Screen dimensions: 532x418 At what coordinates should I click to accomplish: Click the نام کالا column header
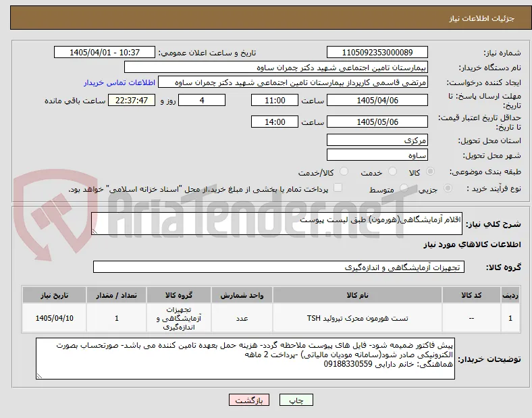[x=357, y=295]
